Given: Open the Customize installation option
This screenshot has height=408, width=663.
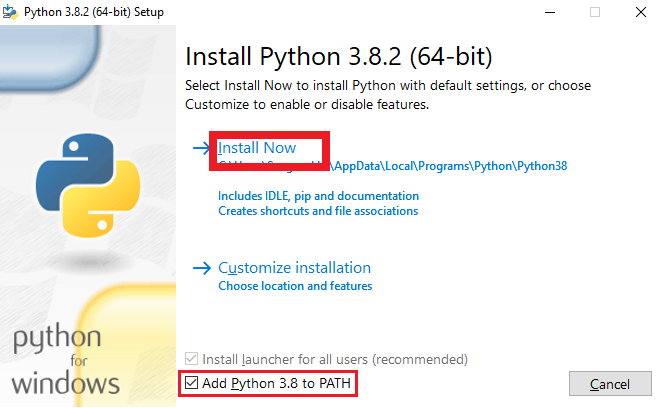Looking at the screenshot, I should 294,268.
